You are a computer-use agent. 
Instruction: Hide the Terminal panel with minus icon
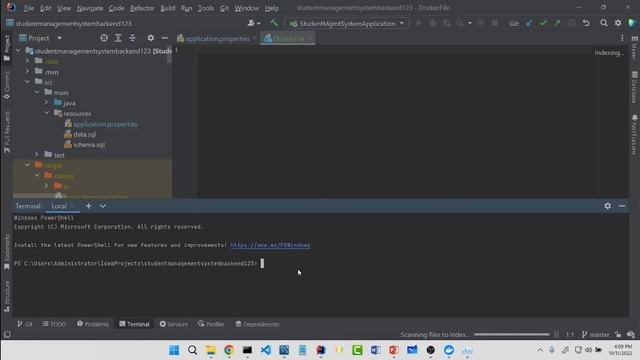coord(622,206)
